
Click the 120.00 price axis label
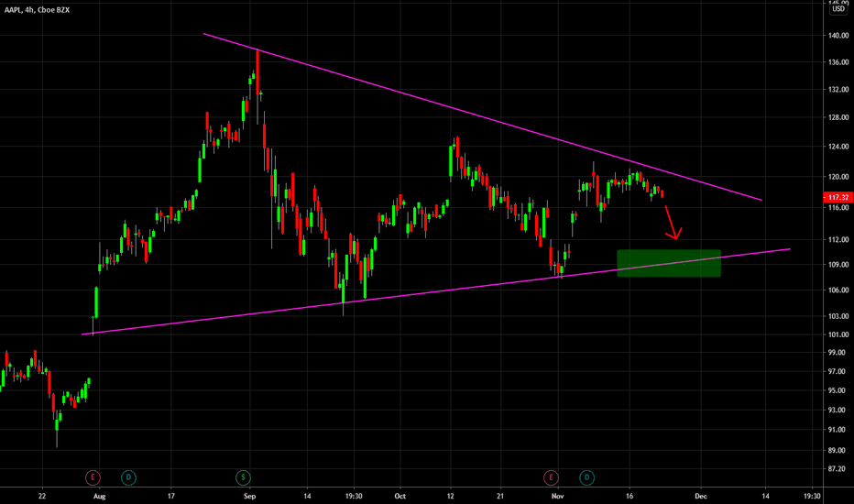tap(838, 177)
